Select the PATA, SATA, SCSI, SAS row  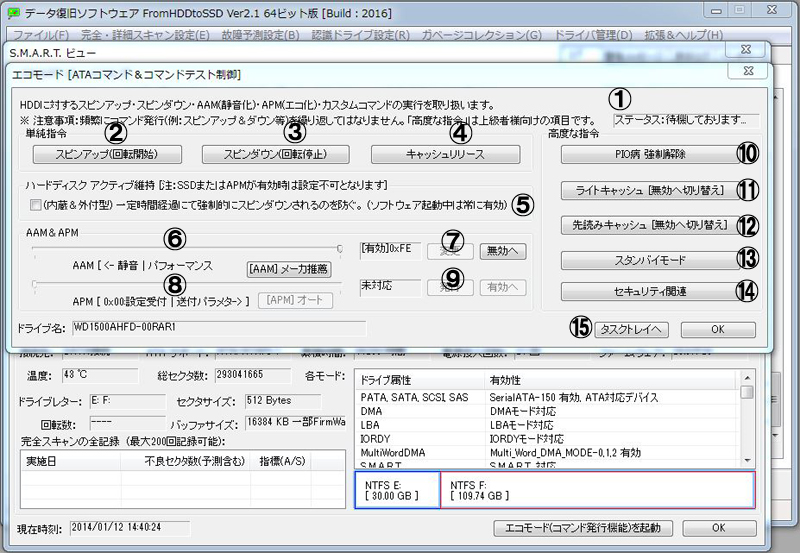pyautogui.click(x=547, y=397)
